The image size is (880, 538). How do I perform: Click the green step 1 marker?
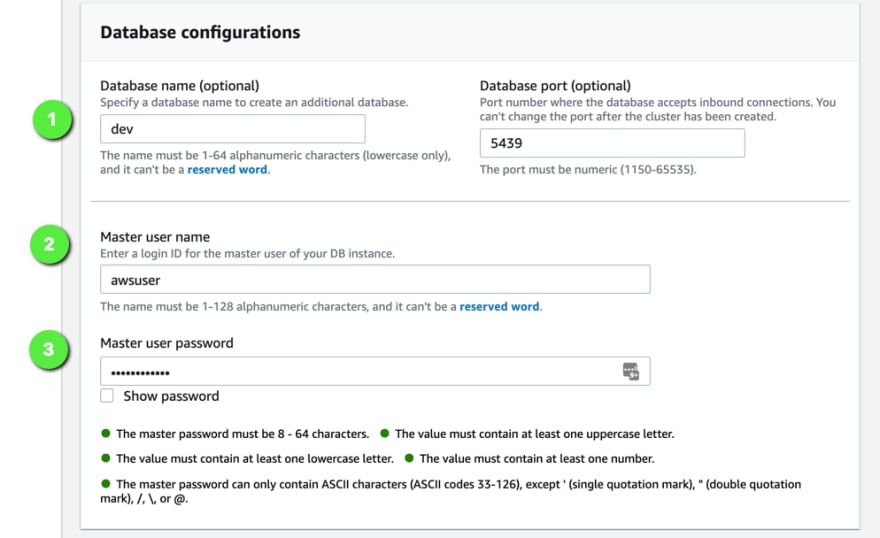coord(52,119)
